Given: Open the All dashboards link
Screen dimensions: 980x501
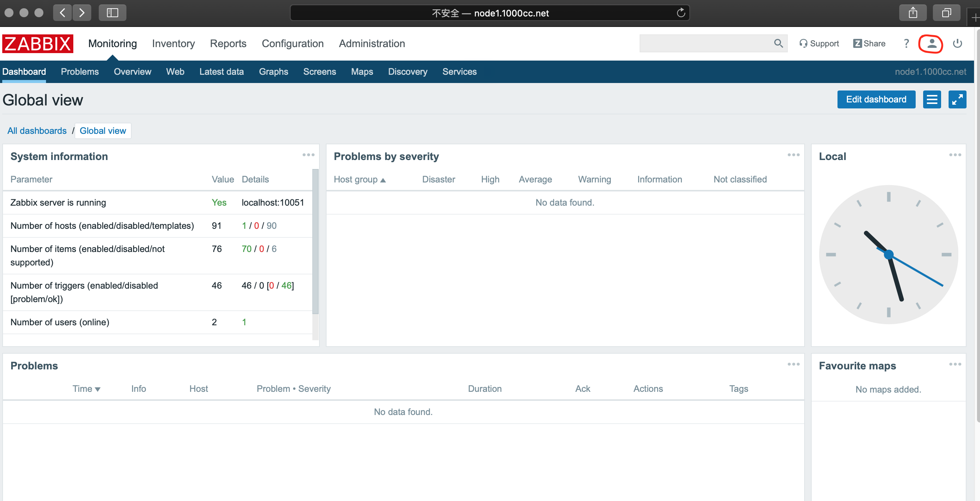Looking at the screenshot, I should point(37,130).
